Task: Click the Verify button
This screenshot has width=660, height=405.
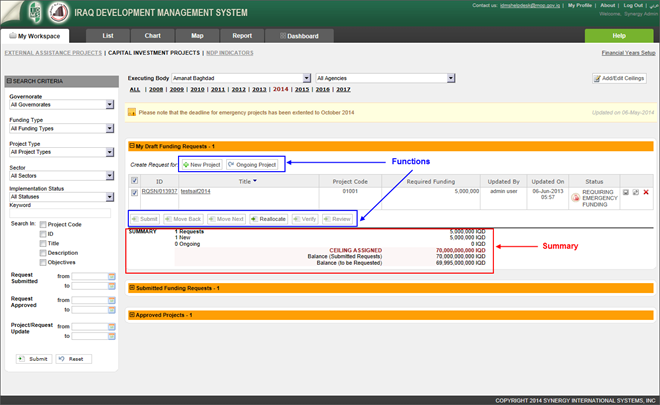Action: [x=305, y=219]
